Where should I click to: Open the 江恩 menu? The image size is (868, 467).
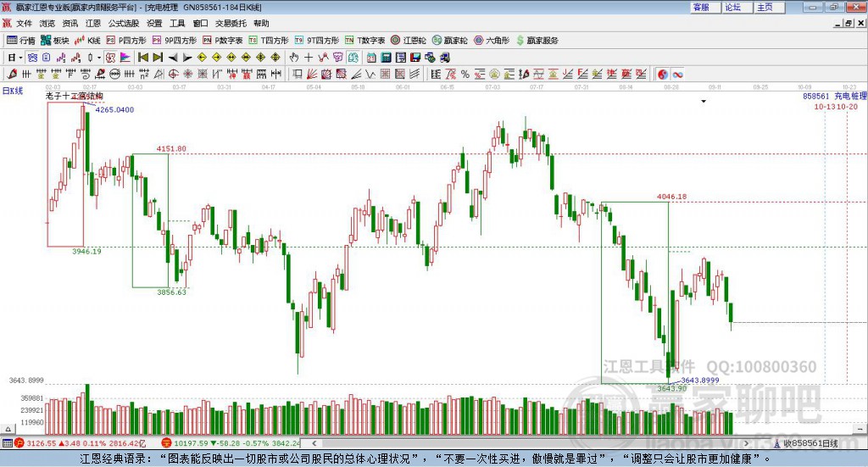pos(93,23)
